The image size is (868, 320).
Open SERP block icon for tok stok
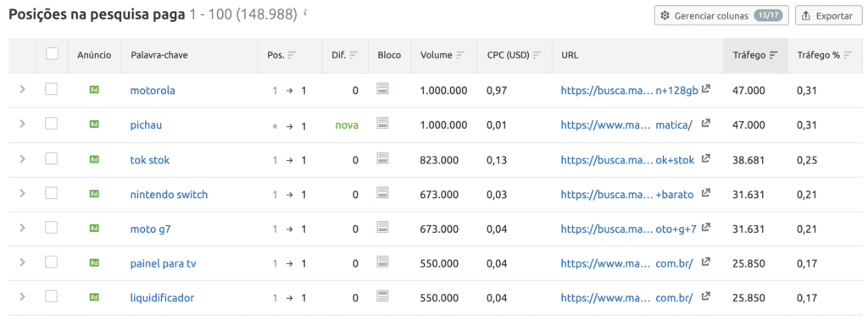coord(382,158)
